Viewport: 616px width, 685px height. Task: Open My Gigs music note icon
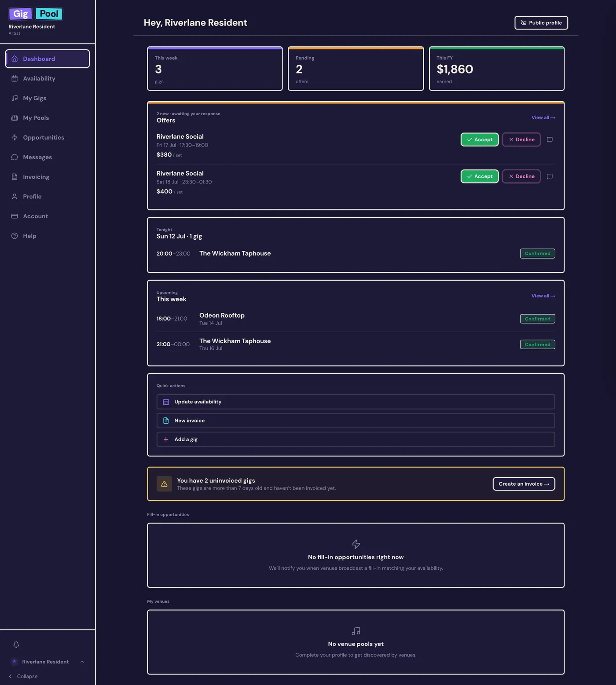point(15,98)
